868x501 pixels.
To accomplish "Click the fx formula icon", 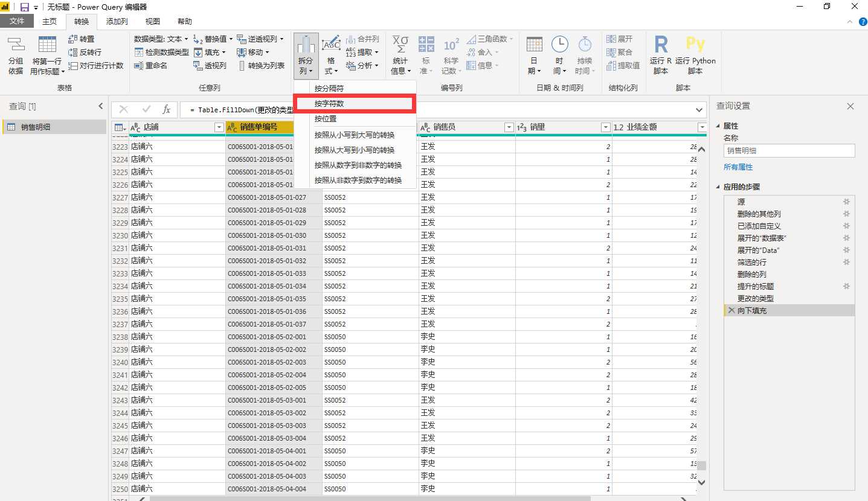I will 167,109.
